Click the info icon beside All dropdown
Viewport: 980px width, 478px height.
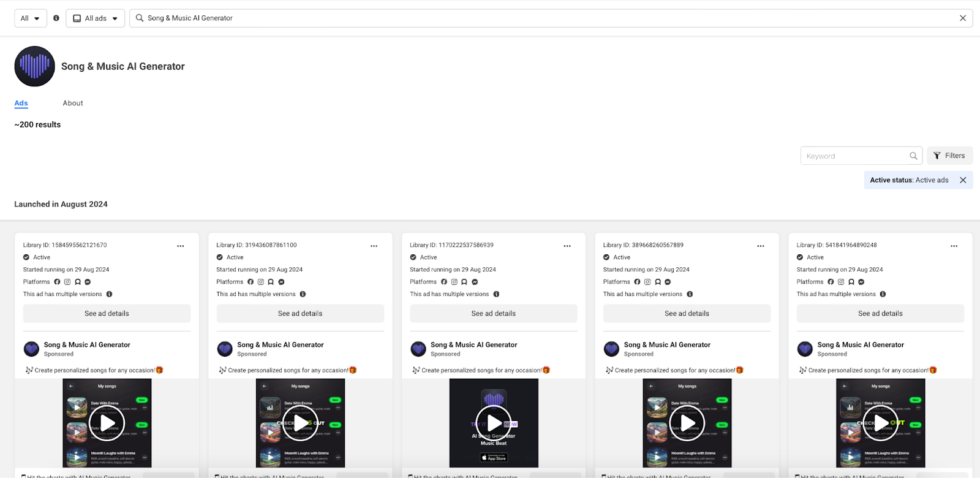click(56, 18)
